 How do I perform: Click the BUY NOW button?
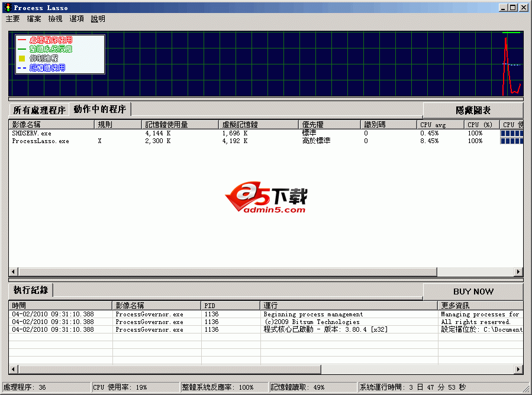[473, 292]
